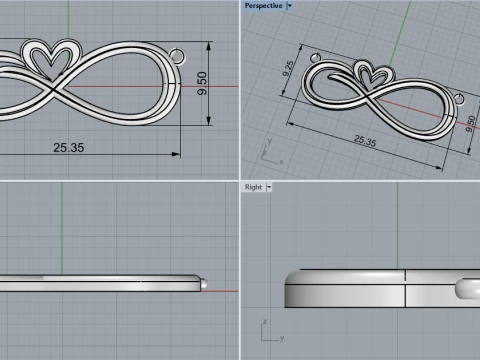The image size is (480, 360).
Task: Select the 9.25 dimension in Perspective viewport
Action: 288,68
